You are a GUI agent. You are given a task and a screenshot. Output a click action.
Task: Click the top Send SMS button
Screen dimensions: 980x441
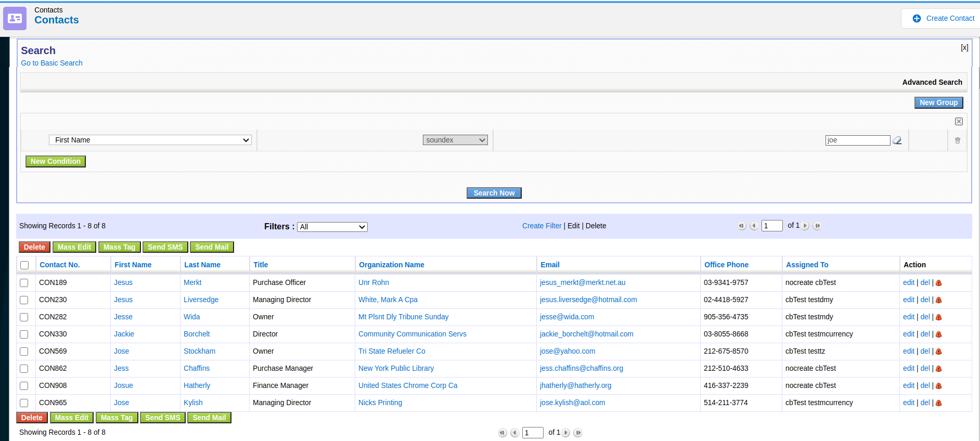coord(165,247)
